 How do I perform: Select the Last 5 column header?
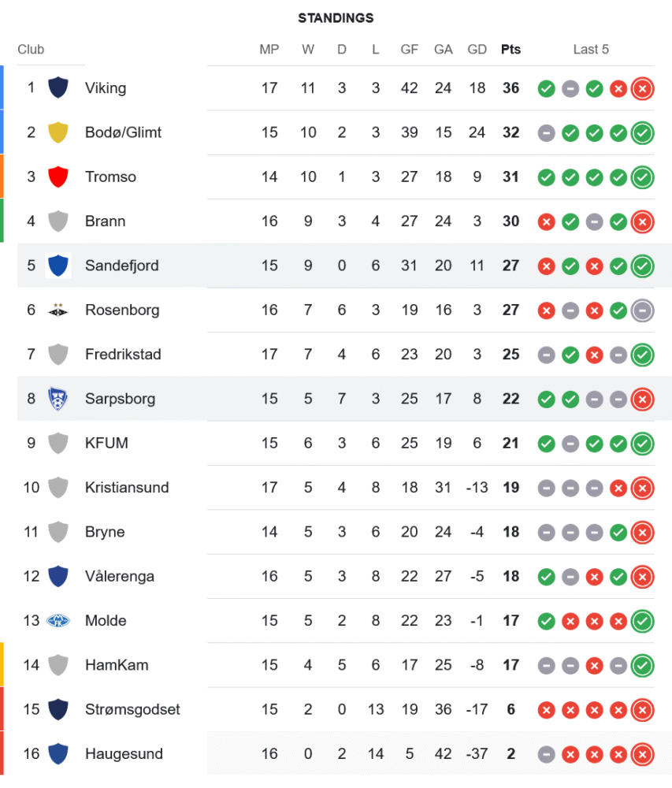(x=591, y=49)
